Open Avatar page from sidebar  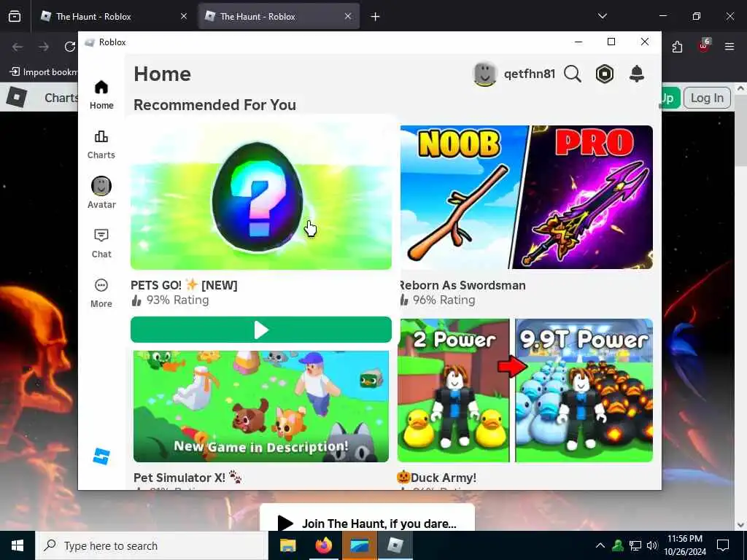point(101,192)
